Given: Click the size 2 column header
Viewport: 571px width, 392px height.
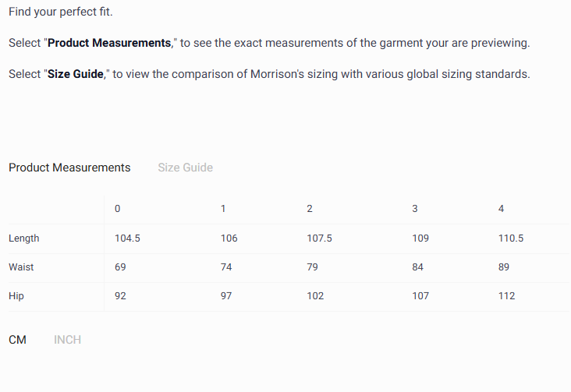Looking at the screenshot, I should pos(310,209).
